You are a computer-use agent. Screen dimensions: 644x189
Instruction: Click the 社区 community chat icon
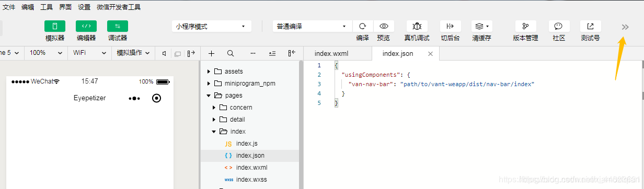pyautogui.click(x=559, y=26)
